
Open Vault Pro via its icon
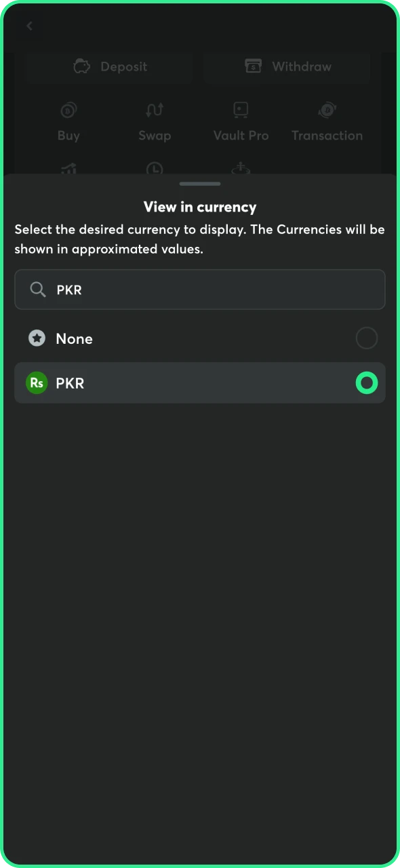coord(241,109)
